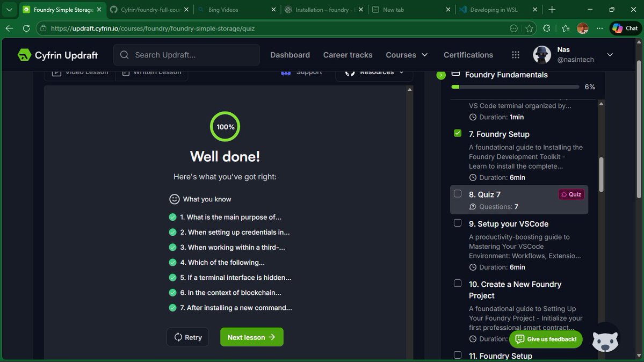This screenshot has width=644, height=362.
Task: Close the New tab tab
Action: [447, 10]
